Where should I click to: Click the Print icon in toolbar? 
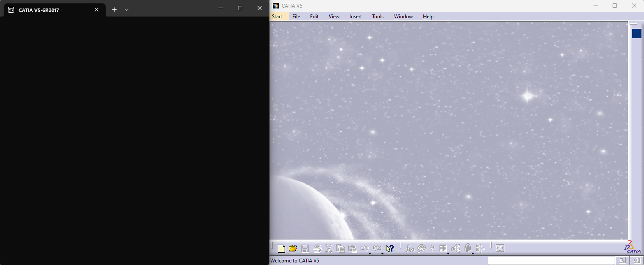click(x=317, y=248)
